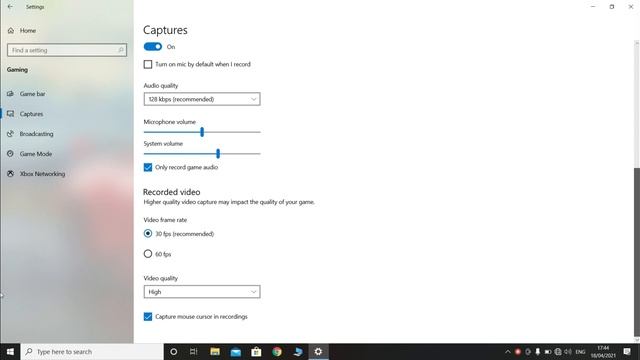Click Settings gear icon on taskbar
This screenshot has width=640, height=360.
[x=318, y=351]
